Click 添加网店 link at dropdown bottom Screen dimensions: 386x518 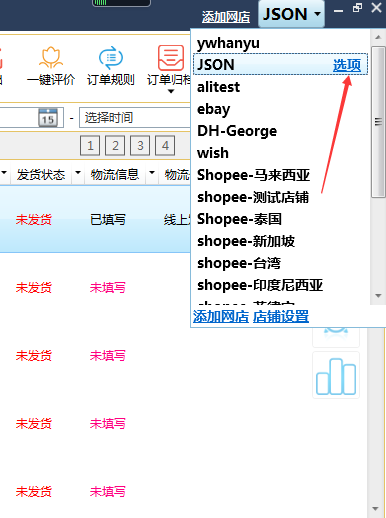(221, 316)
